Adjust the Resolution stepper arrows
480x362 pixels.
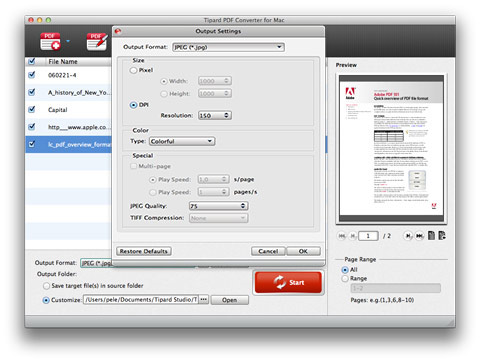click(x=227, y=115)
